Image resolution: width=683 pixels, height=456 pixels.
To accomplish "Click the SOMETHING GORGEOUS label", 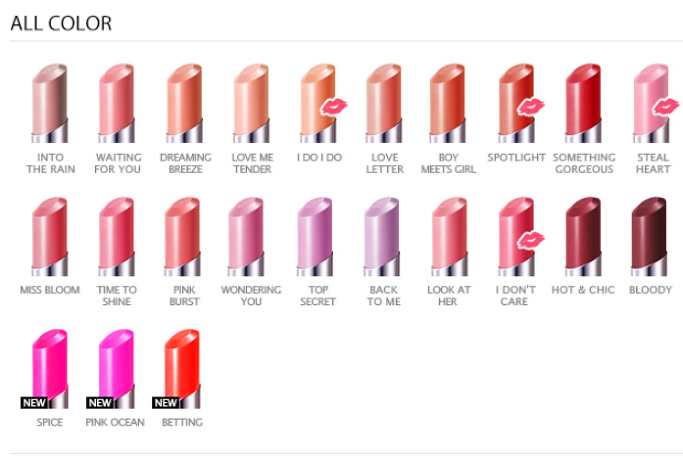I will click(x=584, y=163).
